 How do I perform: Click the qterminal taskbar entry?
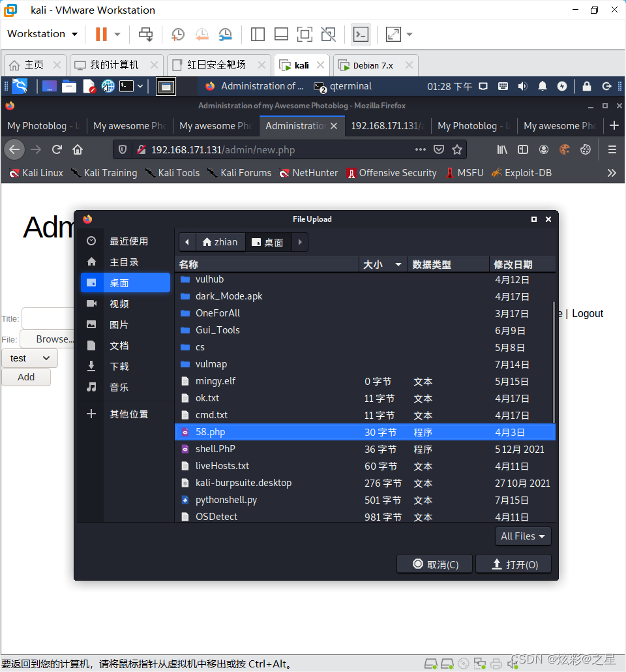point(343,86)
